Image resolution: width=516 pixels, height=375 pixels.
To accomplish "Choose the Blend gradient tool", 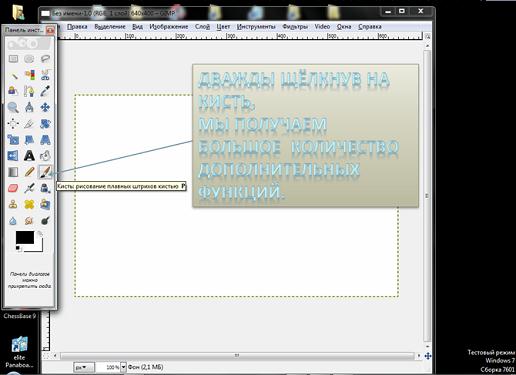I will click(13, 172).
